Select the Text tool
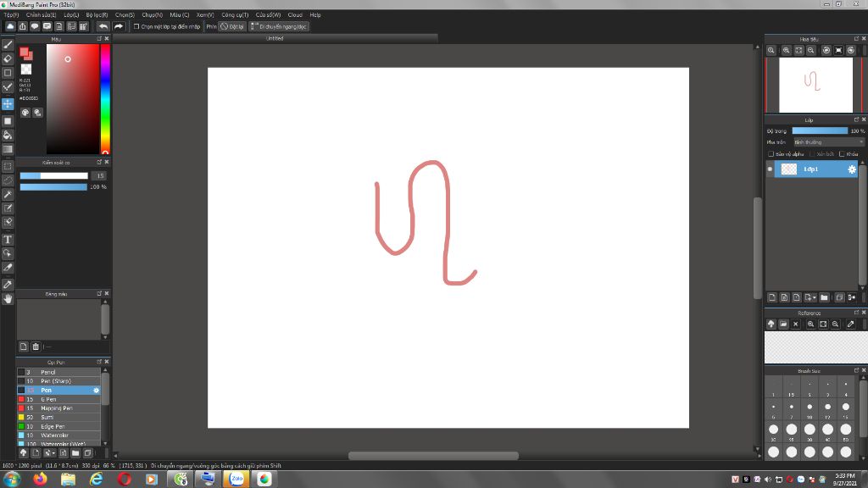This screenshot has width=868, height=488. [x=8, y=240]
